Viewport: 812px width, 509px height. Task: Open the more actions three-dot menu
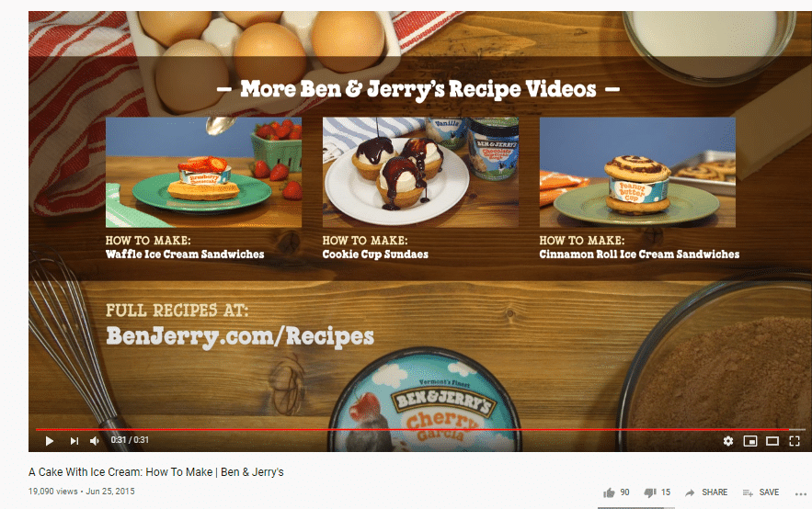(x=801, y=494)
